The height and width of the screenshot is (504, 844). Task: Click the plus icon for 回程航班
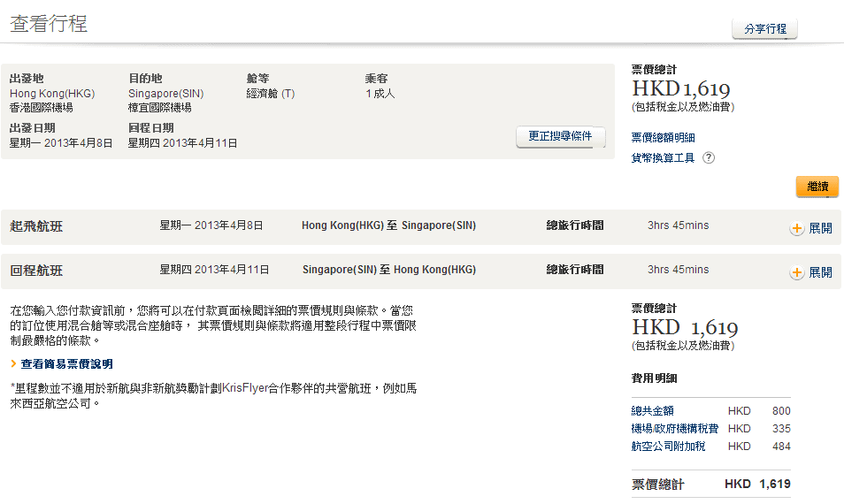tap(796, 272)
